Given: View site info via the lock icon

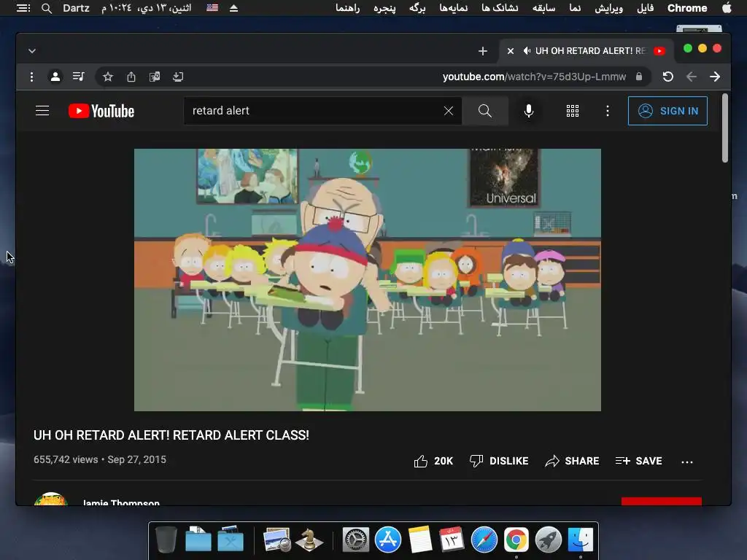Looking at the screenshot, I should 639,77.
